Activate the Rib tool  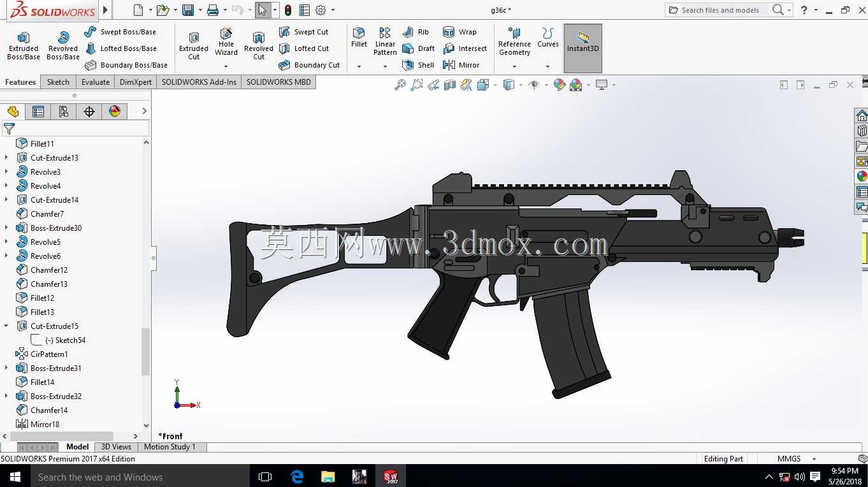tap(416, 32)
